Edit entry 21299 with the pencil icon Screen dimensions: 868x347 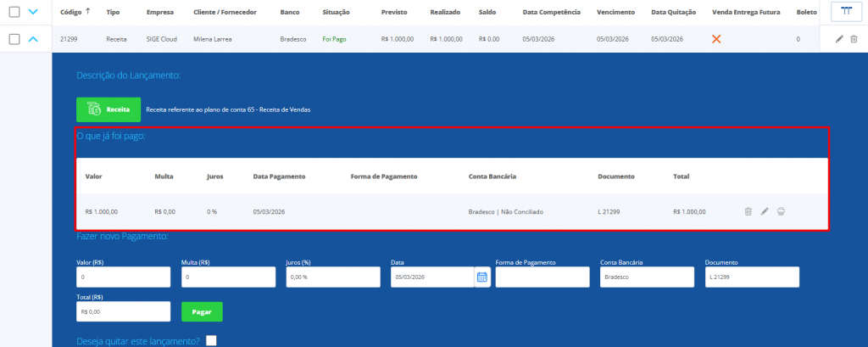[839, 39]
